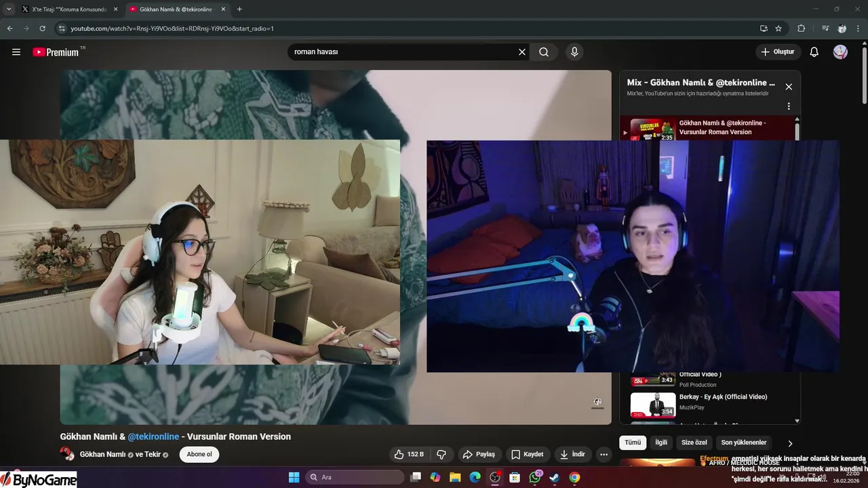Open a new Chrome tab
Screen dimensions: 868x488
click(239, 9)
